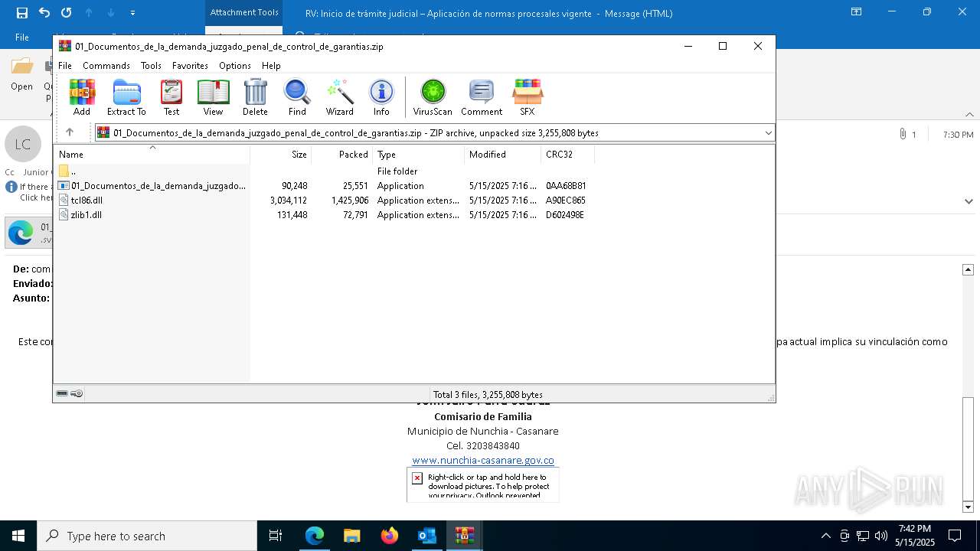Select the Attachment Tools ribbon tab
The height and width of the screenshot is (551, 980).
244,12
